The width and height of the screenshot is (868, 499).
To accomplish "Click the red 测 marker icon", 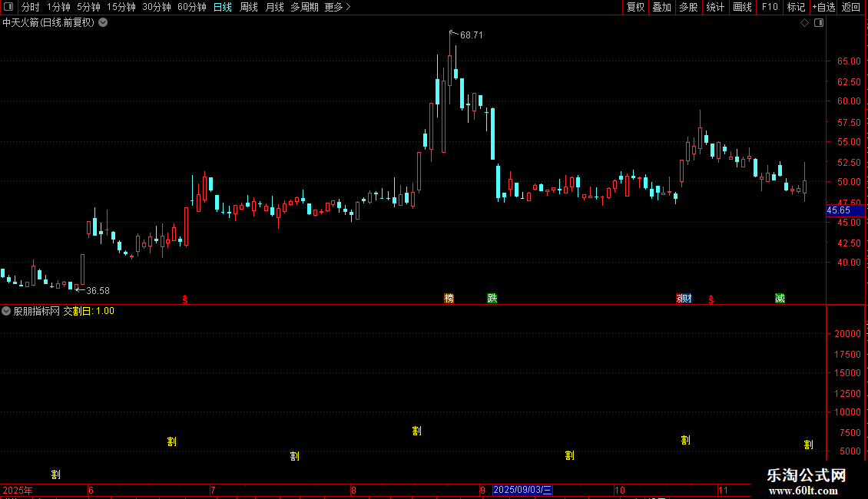I will 680,299.
